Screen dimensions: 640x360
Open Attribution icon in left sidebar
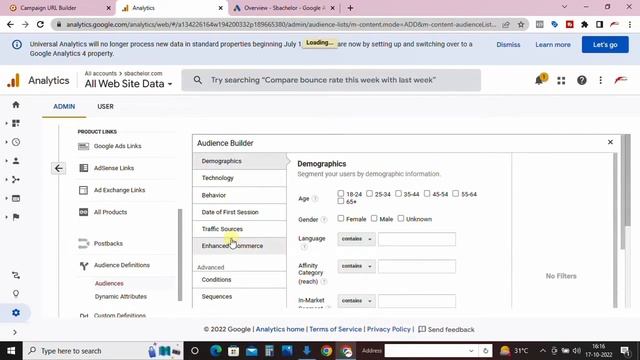pyautogui.click(x=16, y=276)
